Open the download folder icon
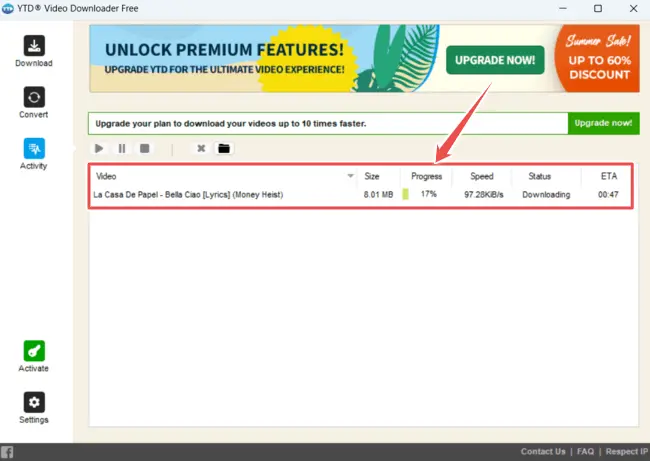 click(x=224, y=148)
